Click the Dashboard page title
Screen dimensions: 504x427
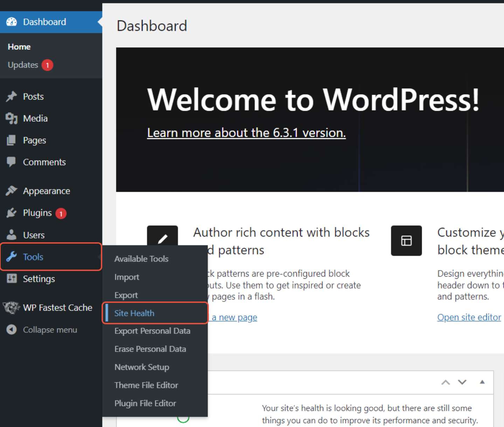coord(152,26)
